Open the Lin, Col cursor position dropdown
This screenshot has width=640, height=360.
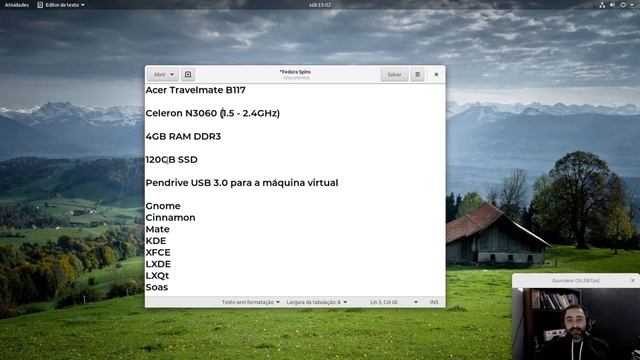tap(394, 302)
